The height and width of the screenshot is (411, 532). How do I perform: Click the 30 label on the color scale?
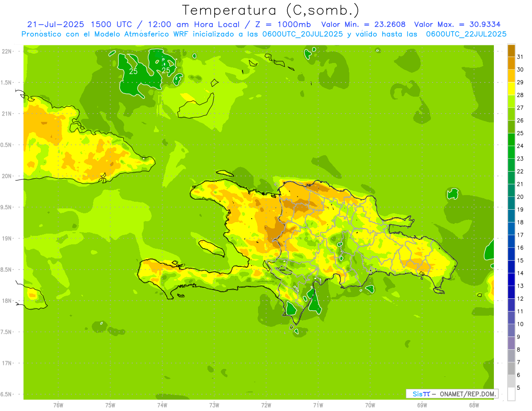coord(520,69)
